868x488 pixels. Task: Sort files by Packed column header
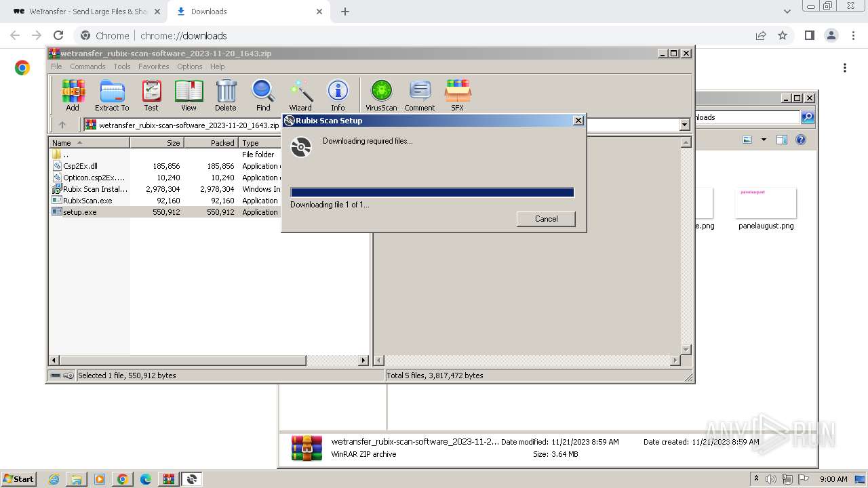(x=211, y=143)
